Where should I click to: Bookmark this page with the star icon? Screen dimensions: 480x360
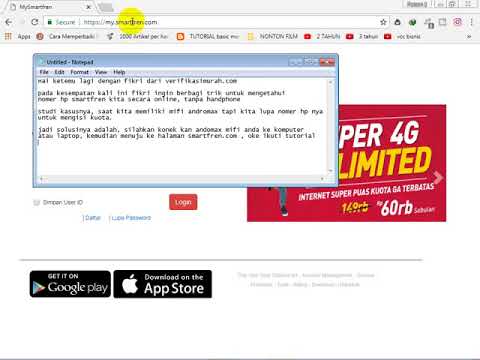[x=383, y=22]
